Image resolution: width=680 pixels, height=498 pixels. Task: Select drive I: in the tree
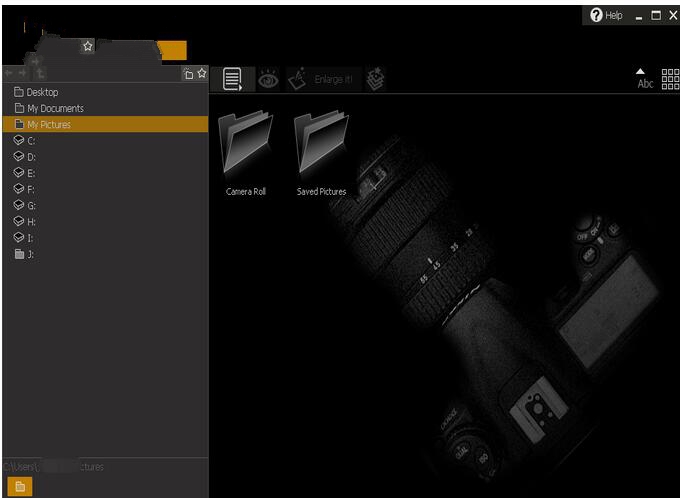(x=105, y=238)
